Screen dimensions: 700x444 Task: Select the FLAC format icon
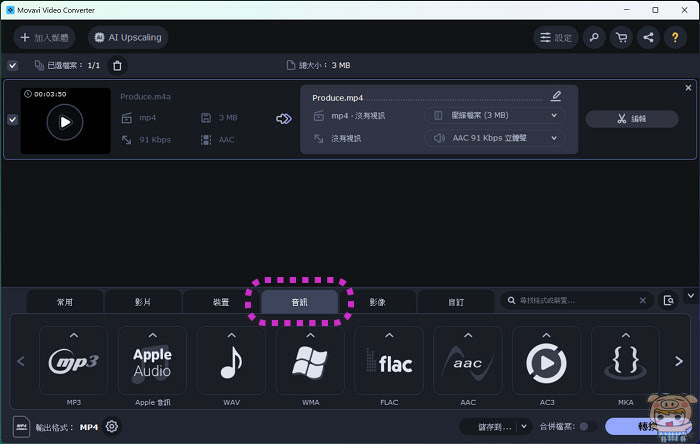click(389, 361)
